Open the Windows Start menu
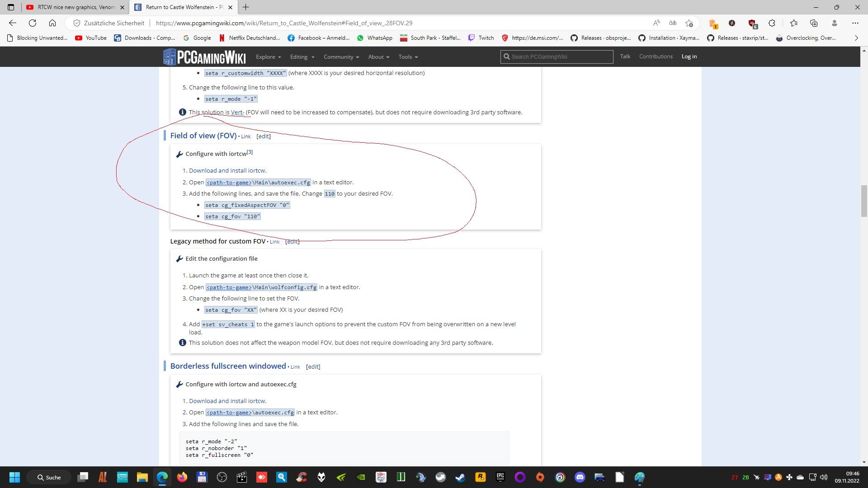This screenshot has width=868, height=488. (14, 477)
